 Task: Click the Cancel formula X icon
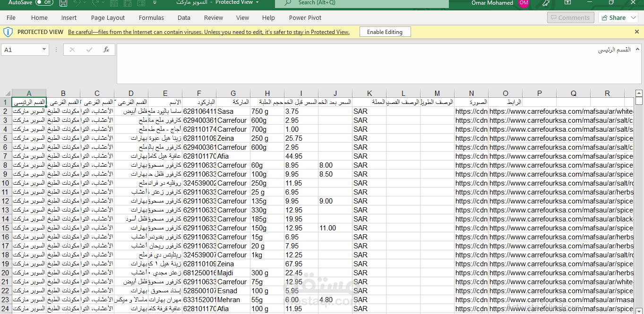click(x=72, y=50)
